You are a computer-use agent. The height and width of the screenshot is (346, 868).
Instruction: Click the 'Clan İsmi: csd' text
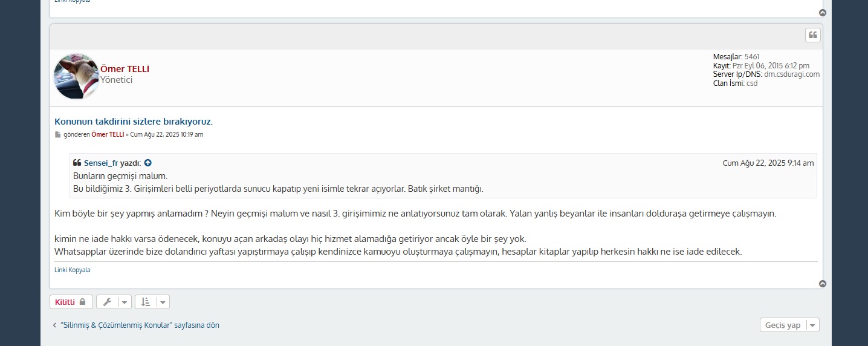pos(735,83)
